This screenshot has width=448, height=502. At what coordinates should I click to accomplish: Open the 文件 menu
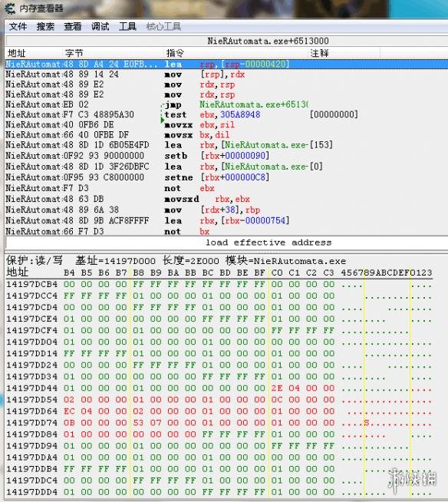[x=18, y=27]
